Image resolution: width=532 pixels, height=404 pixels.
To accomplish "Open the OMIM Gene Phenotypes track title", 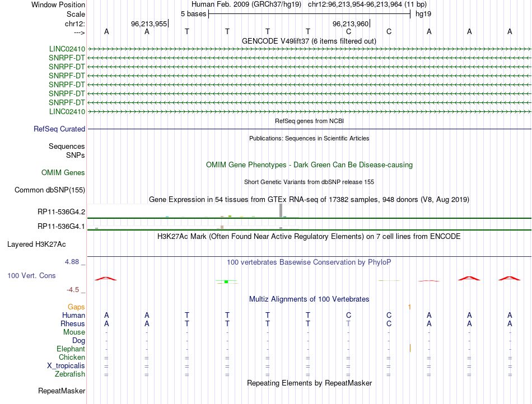I will click(x=309, y=165).
